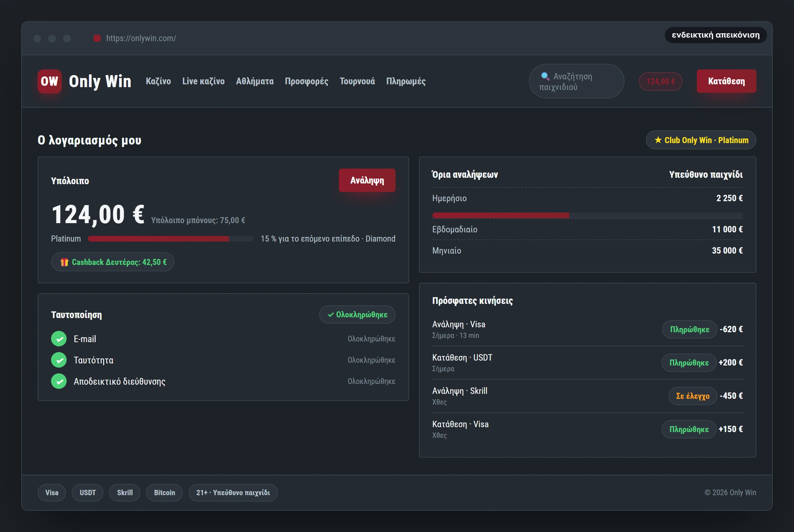Click the red site icon in address bar

coord(97,38)
